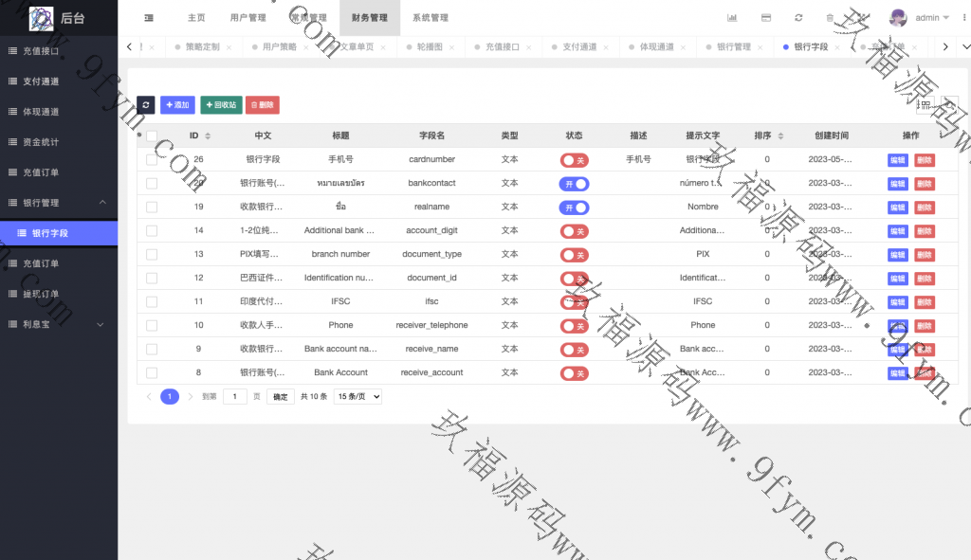This screenshot has height=560, width=971.
Task: Click the refresh icon in top header
Action: tap(798, 18)
